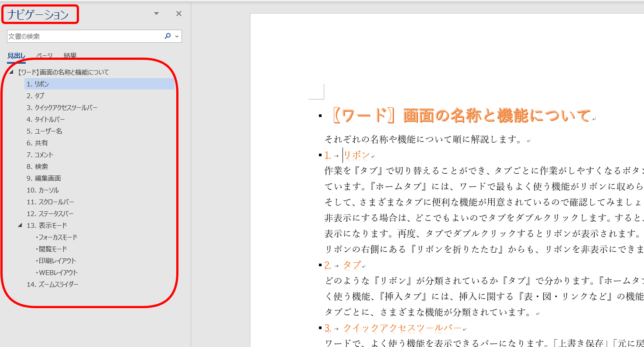Click the search magnifier icon
This screenshot has width=644, height=347.
[168, 36]
